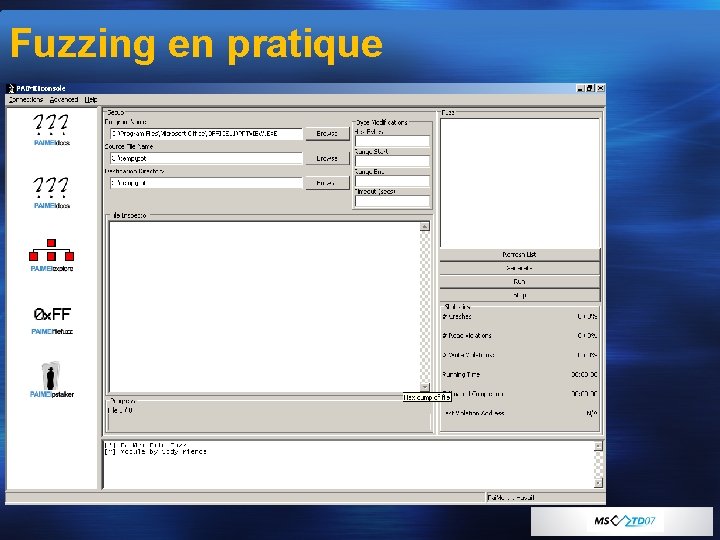Screen dimensions: 720x540
Task: Focus the Program Name path field
Action: click(x=206, y=134)
